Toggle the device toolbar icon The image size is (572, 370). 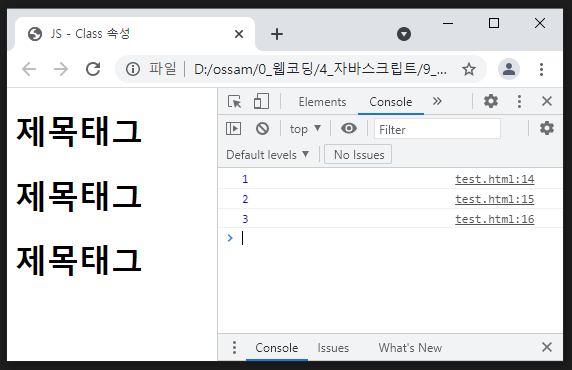click(x=261, y=101)
